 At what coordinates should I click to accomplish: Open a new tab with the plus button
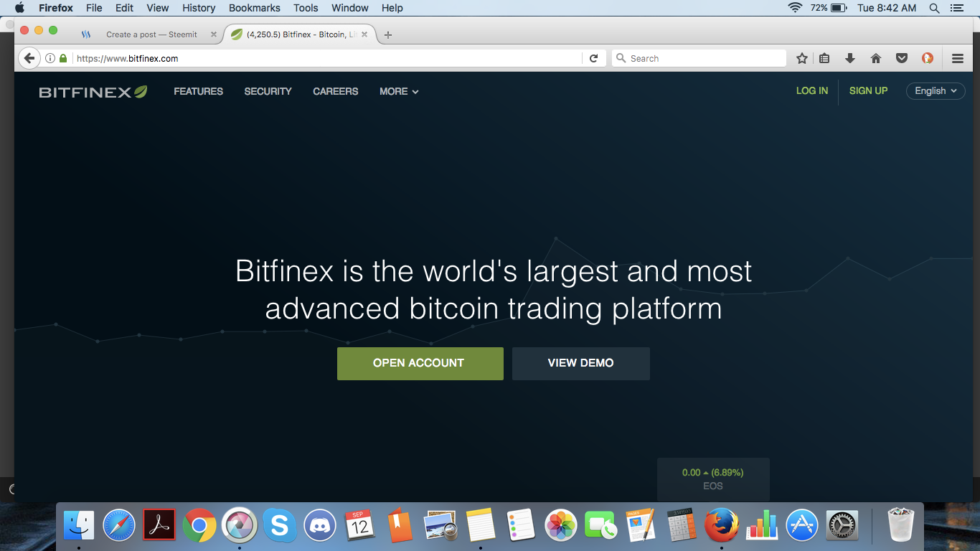388,34
